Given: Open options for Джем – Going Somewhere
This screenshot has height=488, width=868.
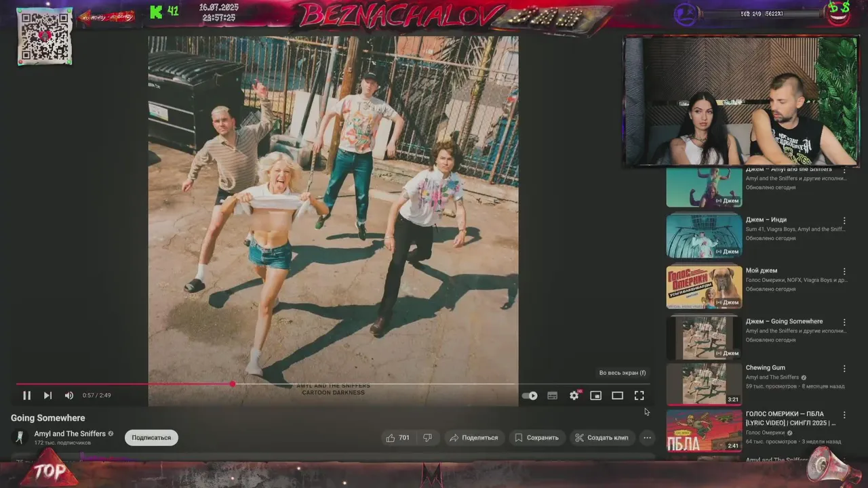Looking at the screenshot, I should coord(844,322).
